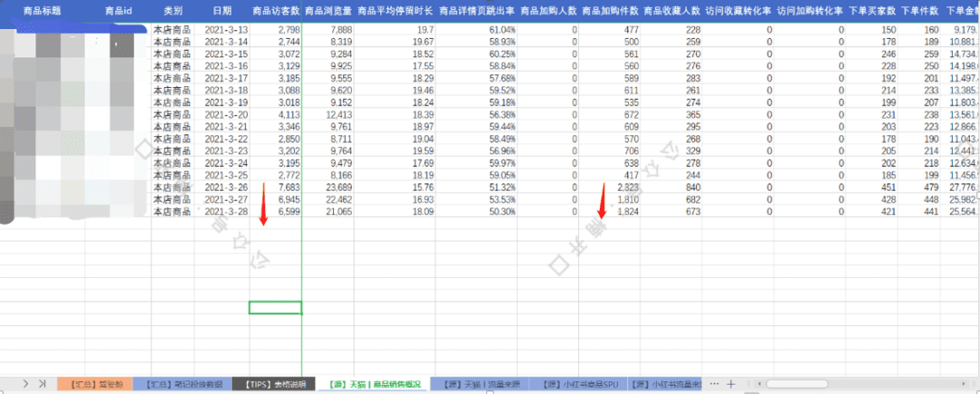Switch to 【汇总】笔记投放数据 sheet tab

pyautogui.click(x=182, y=384)
